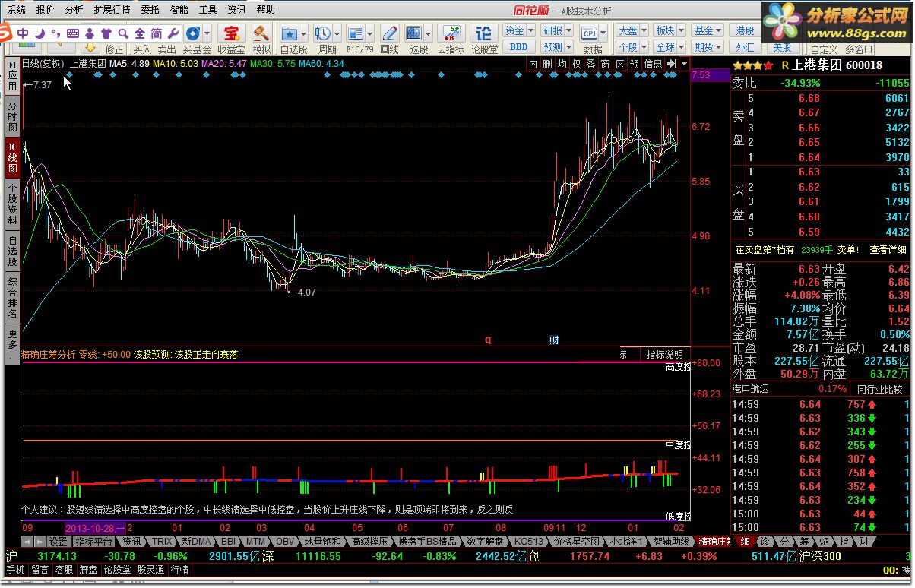
Task: Open the 指标说明 button
Action: 664,355
